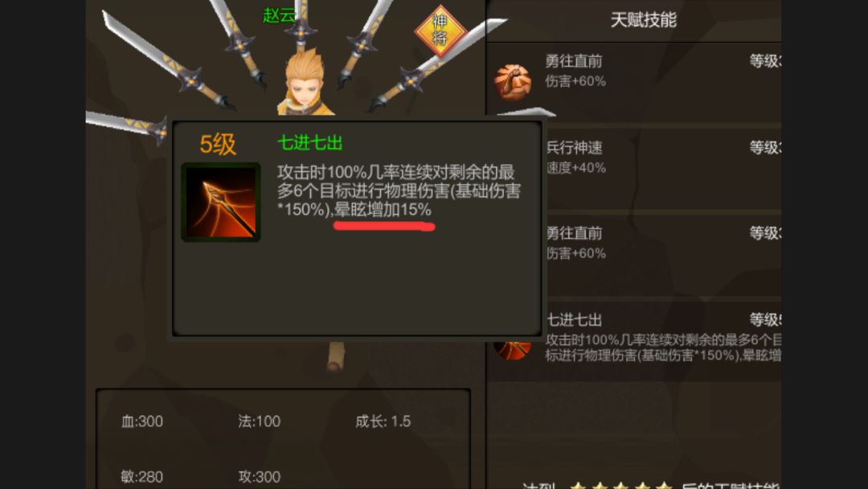The height and width of the screenshot is (489, 868).
Task: Open the 天赋技能 panel header
Action: (x=643, y=20)
